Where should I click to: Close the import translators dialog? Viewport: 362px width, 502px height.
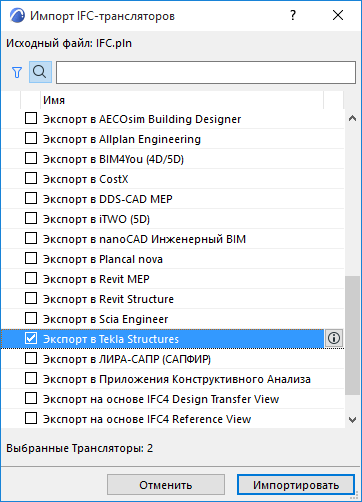click(338, 15)
